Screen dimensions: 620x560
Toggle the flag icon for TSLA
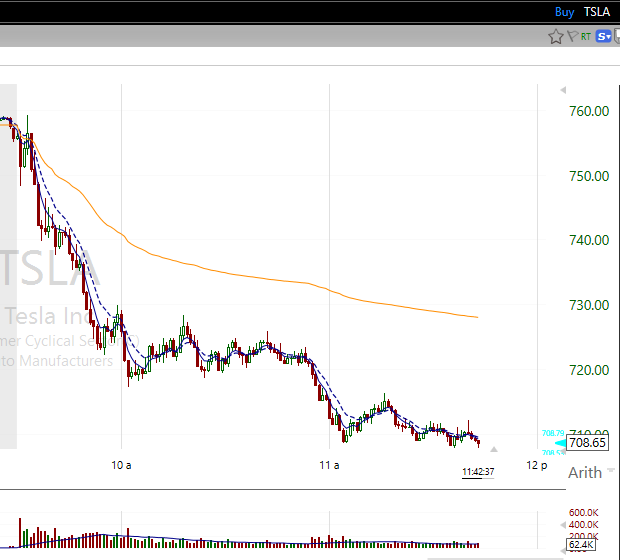point(572,36)
